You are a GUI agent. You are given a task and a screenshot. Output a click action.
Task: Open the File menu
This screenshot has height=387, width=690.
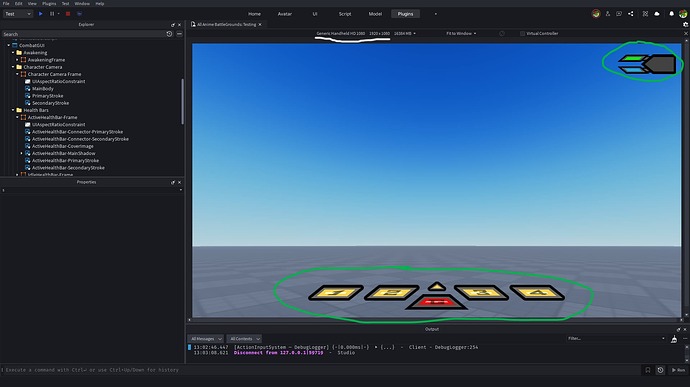(x=6, y=4)
